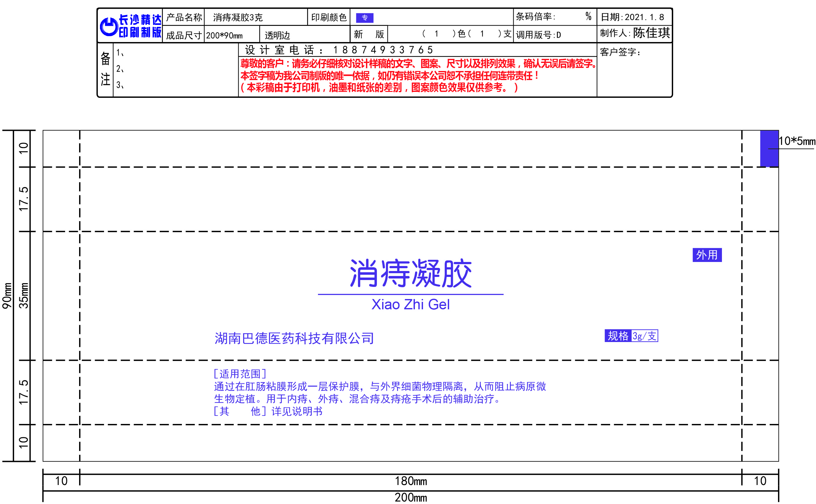The width and height of the screenshot is (816, 504).
Task: Select the red line starting 本签字稿
Action: click(389, 76)
